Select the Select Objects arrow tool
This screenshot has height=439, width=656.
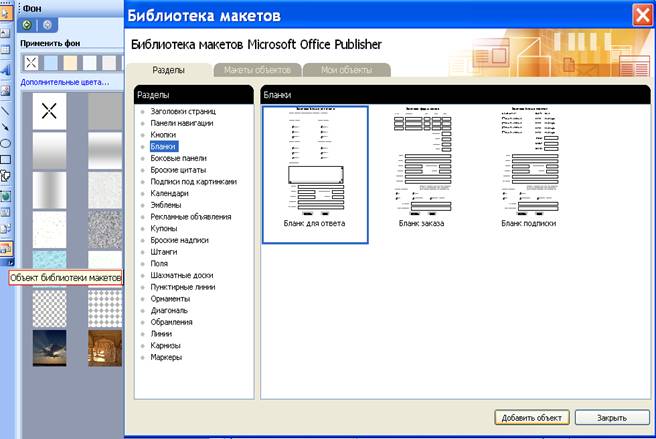(5, 13)
